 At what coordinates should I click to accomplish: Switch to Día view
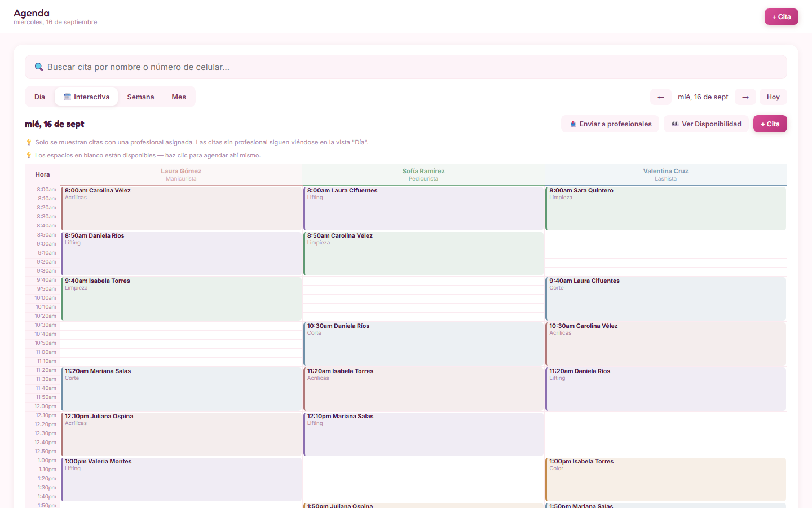(x=39, y=97)
